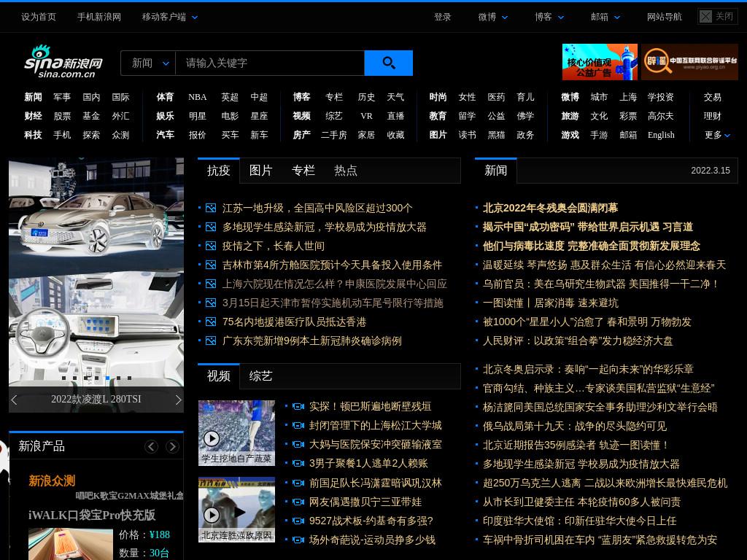747x560 pixels.
Task: Click into the 请输入关键字 search field
Action: [x=270, y=63]
